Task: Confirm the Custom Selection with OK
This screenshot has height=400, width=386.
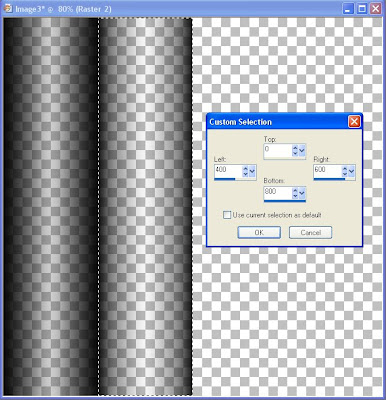Action: coord(259,232)
